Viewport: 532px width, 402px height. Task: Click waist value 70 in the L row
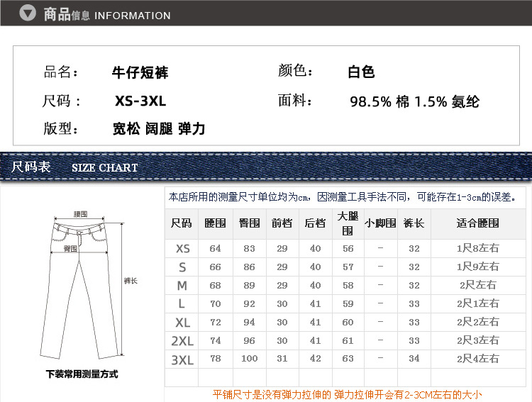(215, 304)
